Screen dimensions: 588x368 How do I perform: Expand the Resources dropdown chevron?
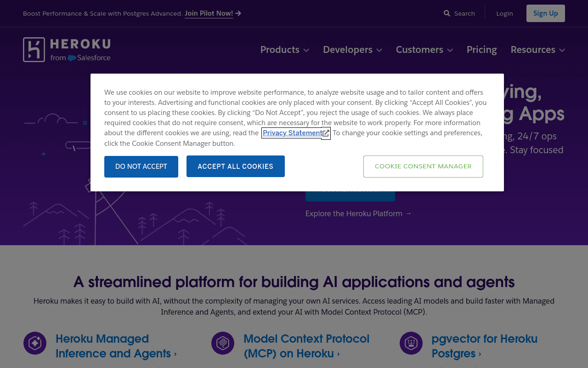[x=562, y=50]
